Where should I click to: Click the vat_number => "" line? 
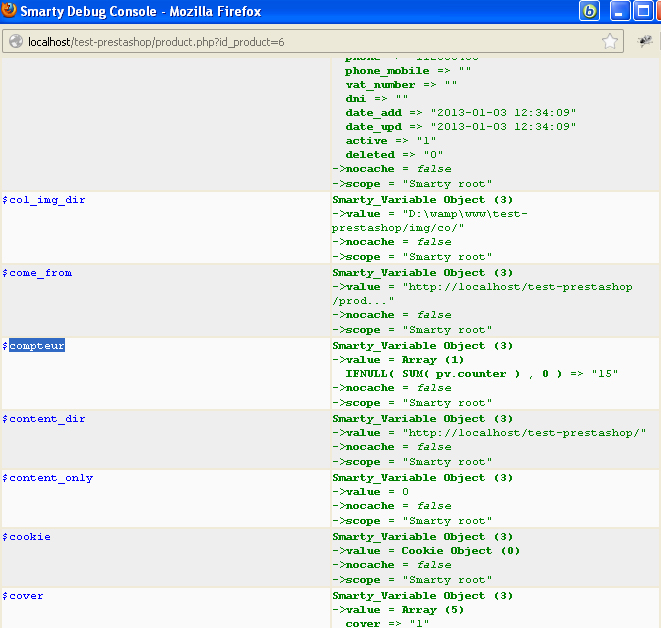click(x=401, y=85)
